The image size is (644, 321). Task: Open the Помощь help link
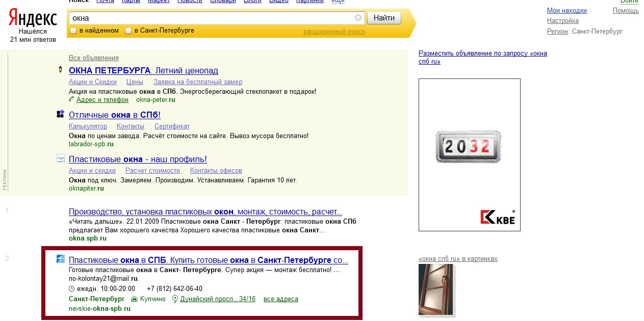[626, 11]
